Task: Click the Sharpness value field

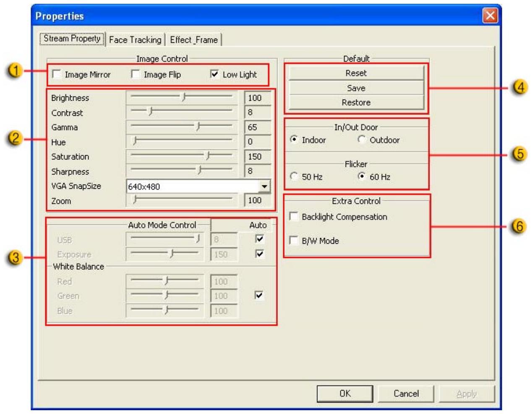Action: (258, 171)
